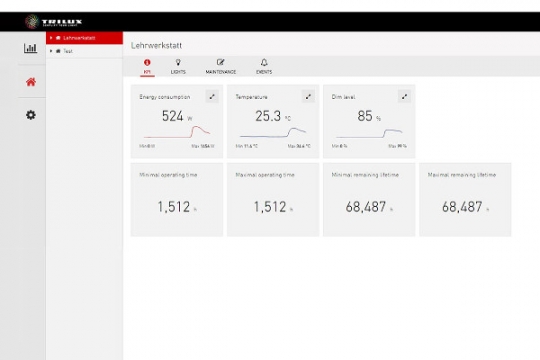This screenshot has width=540, height=360.
Task: Click the Maximal operating time card
Action: coord(273,200)
